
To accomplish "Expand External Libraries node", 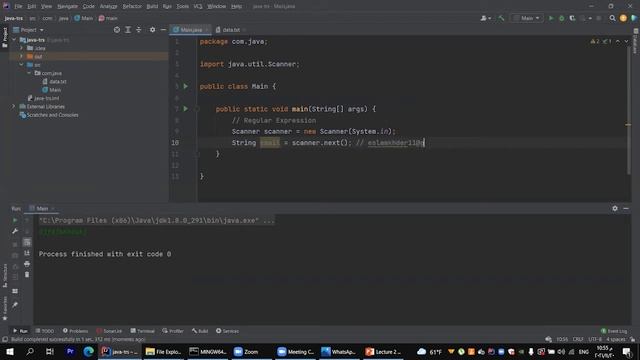I will point(13,107).
